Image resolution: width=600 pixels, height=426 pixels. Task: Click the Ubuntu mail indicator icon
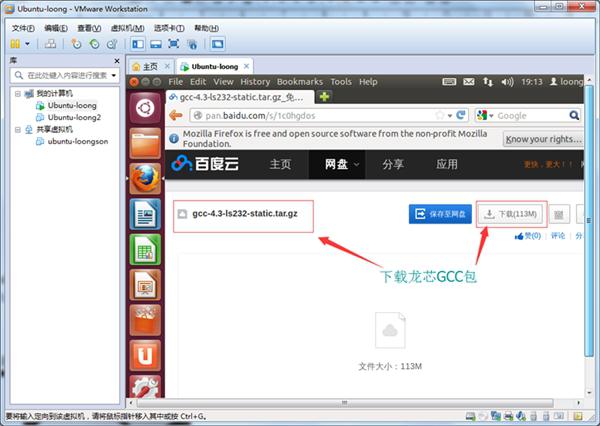click(469, 82)
